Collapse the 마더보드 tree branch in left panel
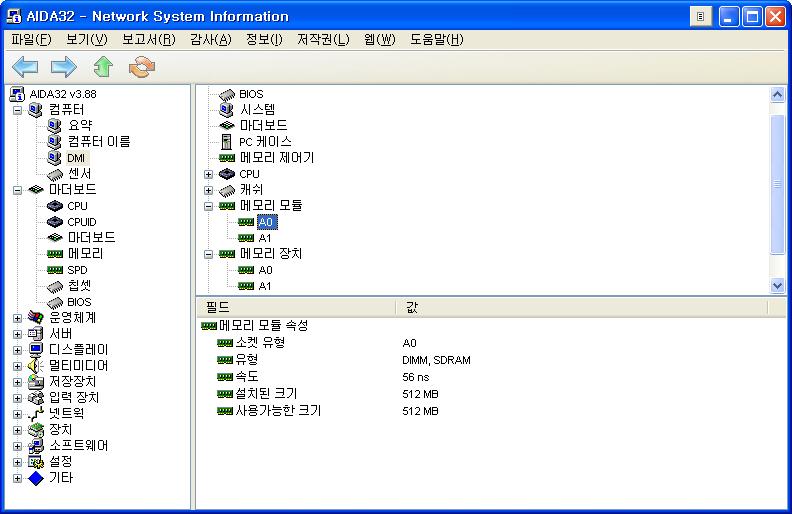Viewport: 792px width, 514px height. click(x=18, y=190)
